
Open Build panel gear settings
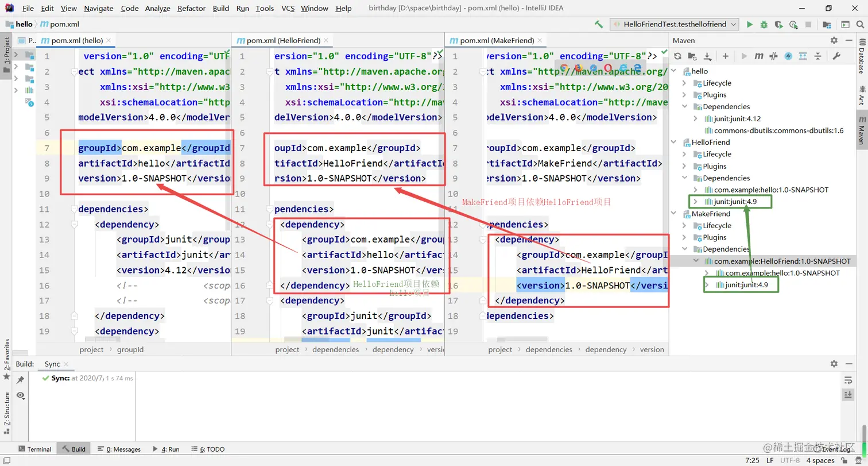(834, 364)
